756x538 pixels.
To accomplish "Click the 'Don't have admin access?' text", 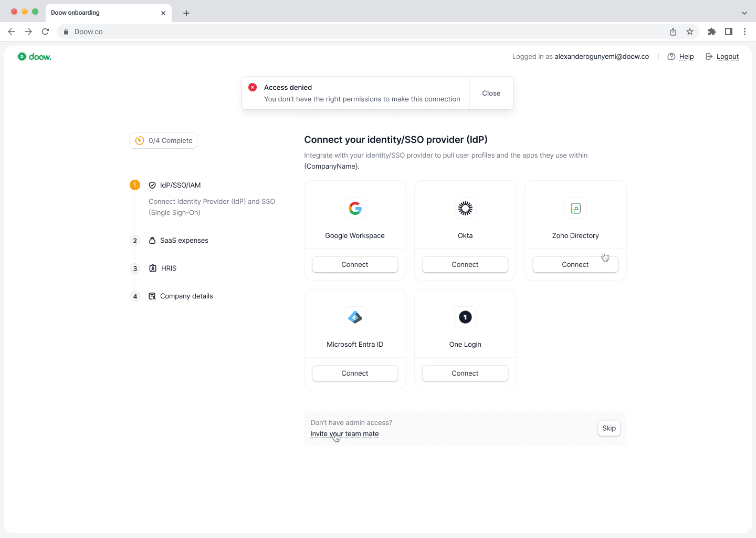I will 351,423.
